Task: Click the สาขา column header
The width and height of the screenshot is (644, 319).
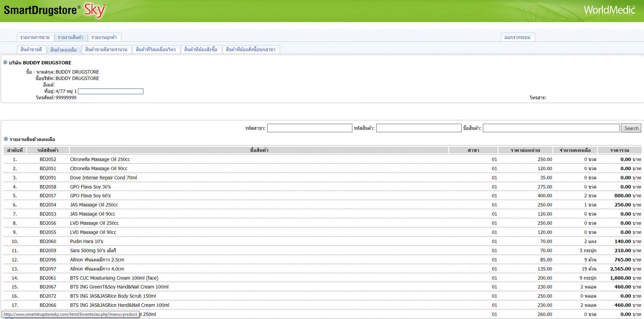Action: pos(473,150)
